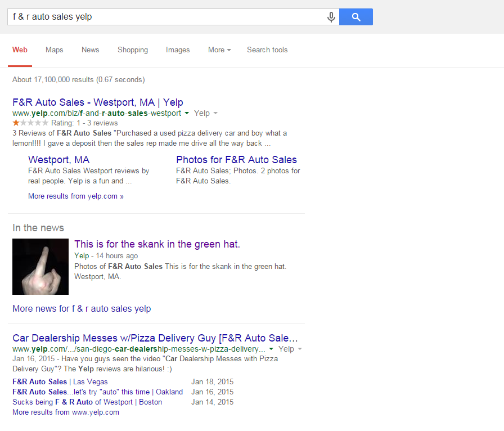The height and width of the screenshot is (431, 504).
Task: Click the microphone voice search icon
Action: (331, 17)
